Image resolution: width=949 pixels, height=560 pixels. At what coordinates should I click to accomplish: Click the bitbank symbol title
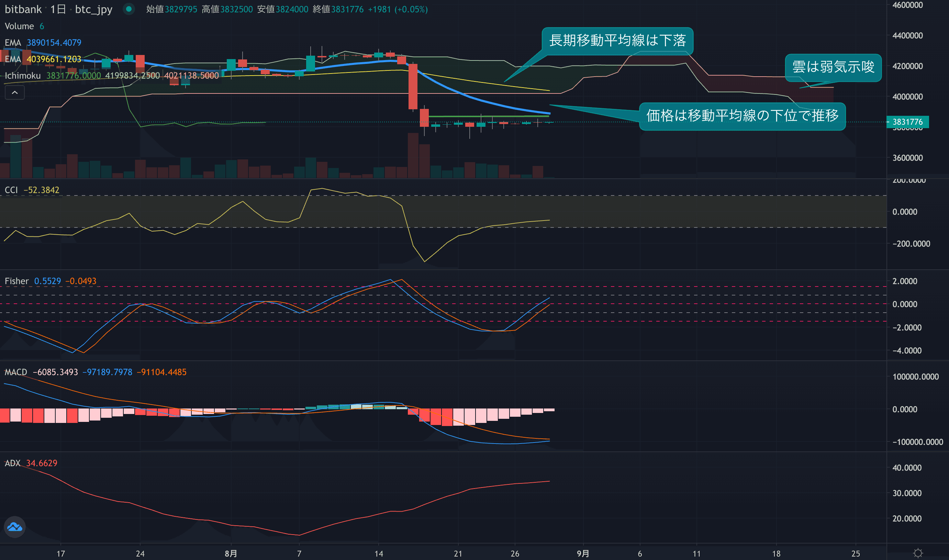[23, 9]
